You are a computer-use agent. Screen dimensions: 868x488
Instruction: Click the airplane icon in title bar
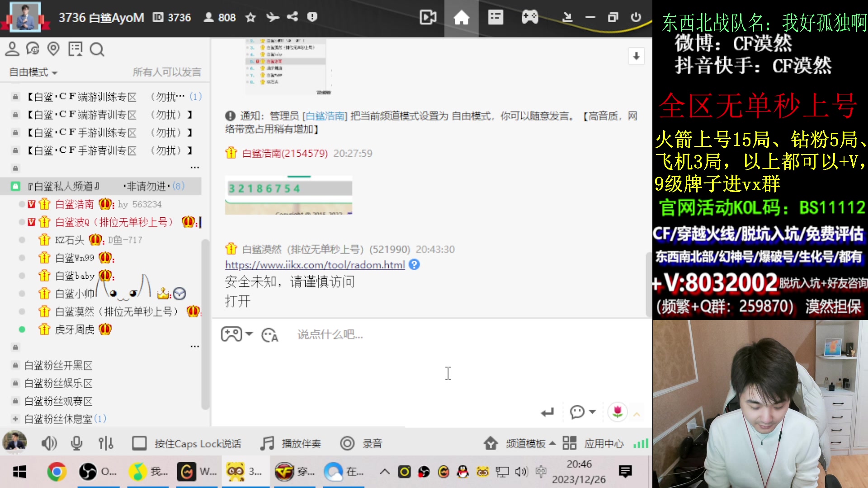coord(272,17)
